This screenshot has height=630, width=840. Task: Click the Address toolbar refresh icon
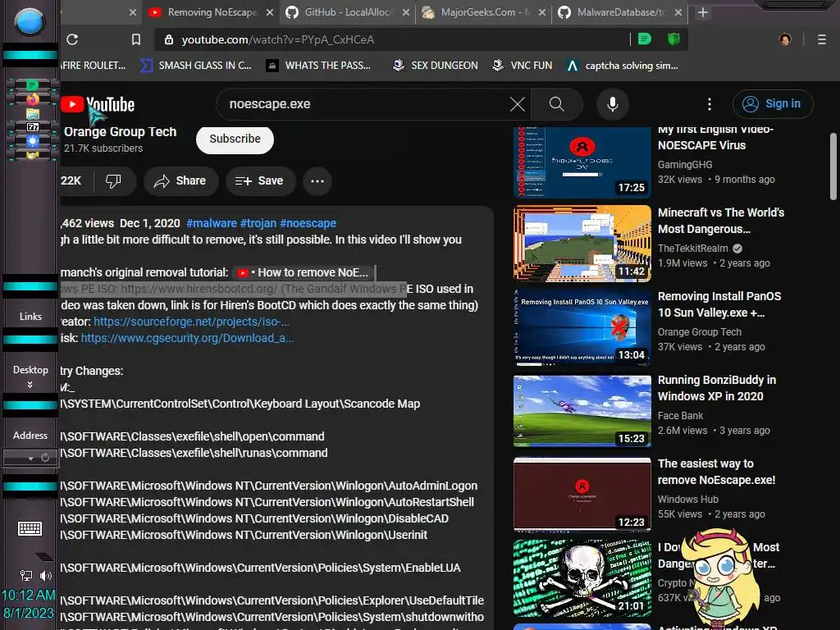click(x=45, y=458)
